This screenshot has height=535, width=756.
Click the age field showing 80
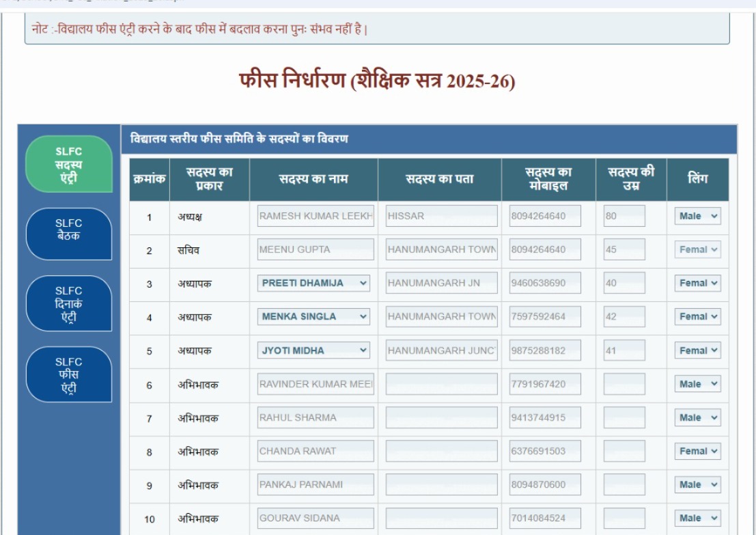[x=624, y=216]
